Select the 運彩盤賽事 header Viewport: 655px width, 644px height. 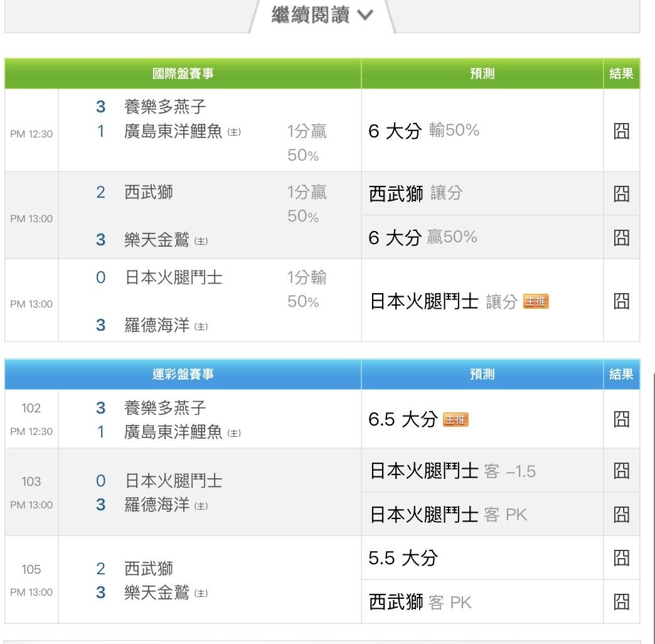183,375
